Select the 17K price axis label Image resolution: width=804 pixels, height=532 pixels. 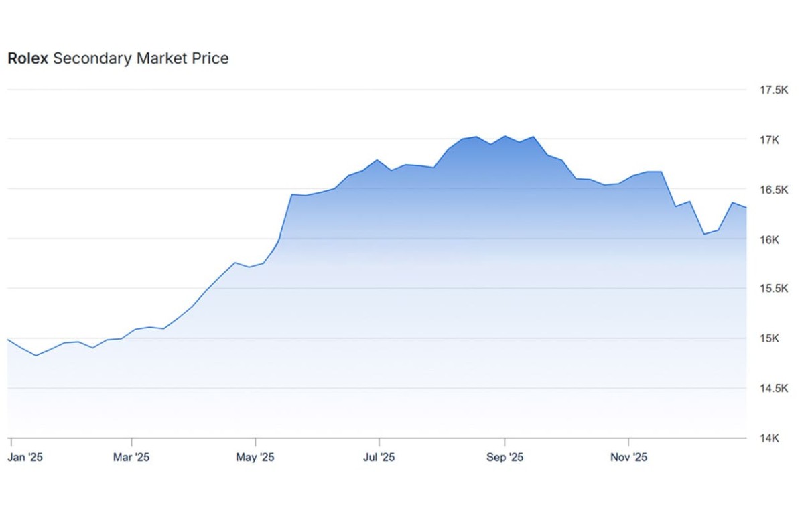[x=768, y=139]
